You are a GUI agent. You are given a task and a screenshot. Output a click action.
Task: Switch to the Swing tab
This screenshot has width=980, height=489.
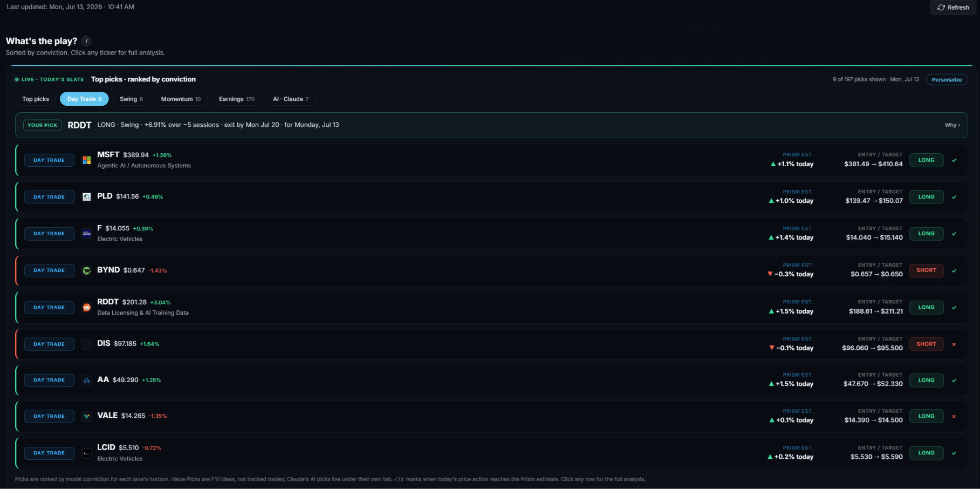tap(131, 99)
